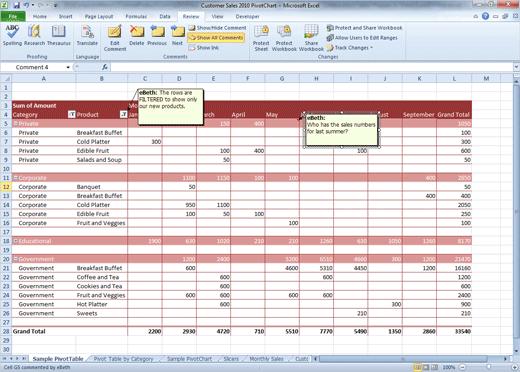This screenshot has width=520, height=372.
Task: Select row 12 header
Action: 6,187
